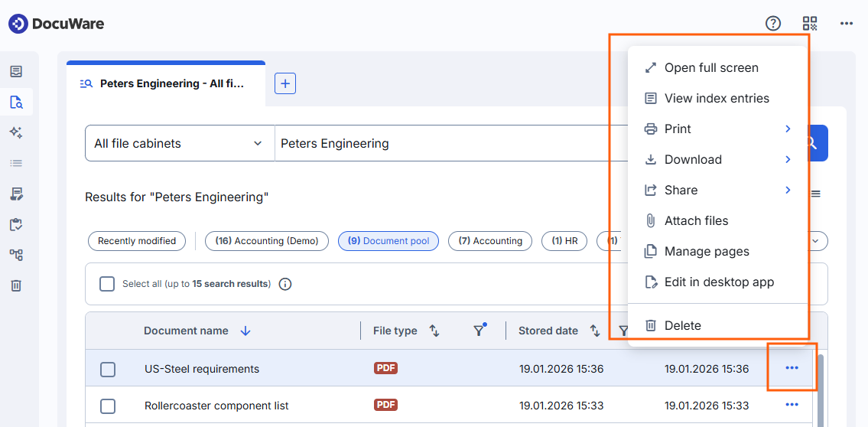Screen dimensions: 868x427
Task: Open the QR code icon in header
Action: (810, 23)
